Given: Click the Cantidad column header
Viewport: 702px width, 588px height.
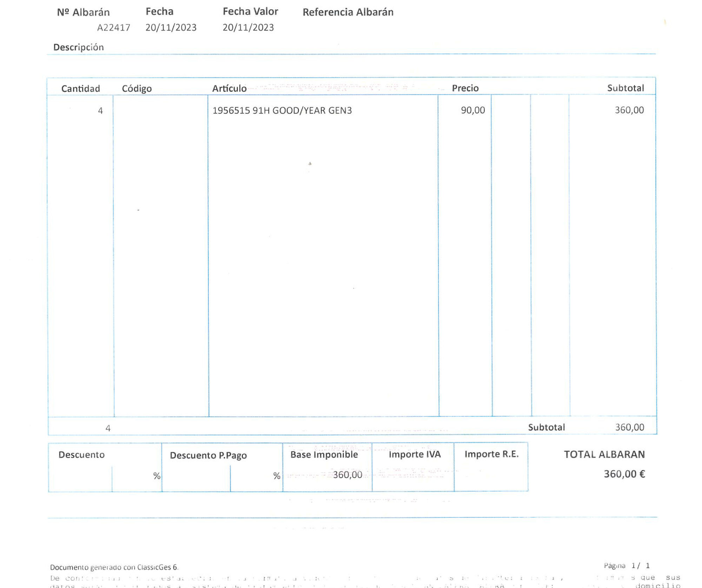Looking at the screenshot, I should [x=80, y=88].
